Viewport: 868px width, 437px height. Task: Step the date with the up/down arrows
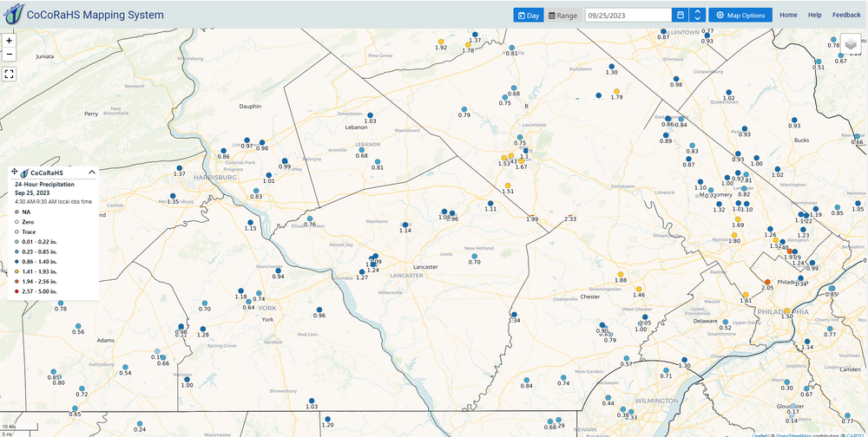697,16
